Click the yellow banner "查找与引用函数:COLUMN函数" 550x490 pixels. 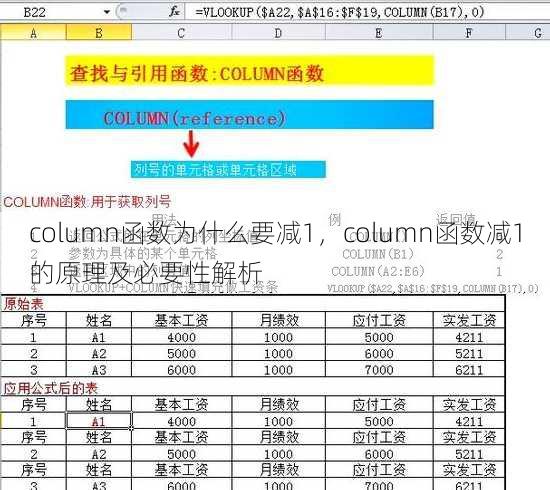pyautogui.click(x=249, y=71)
